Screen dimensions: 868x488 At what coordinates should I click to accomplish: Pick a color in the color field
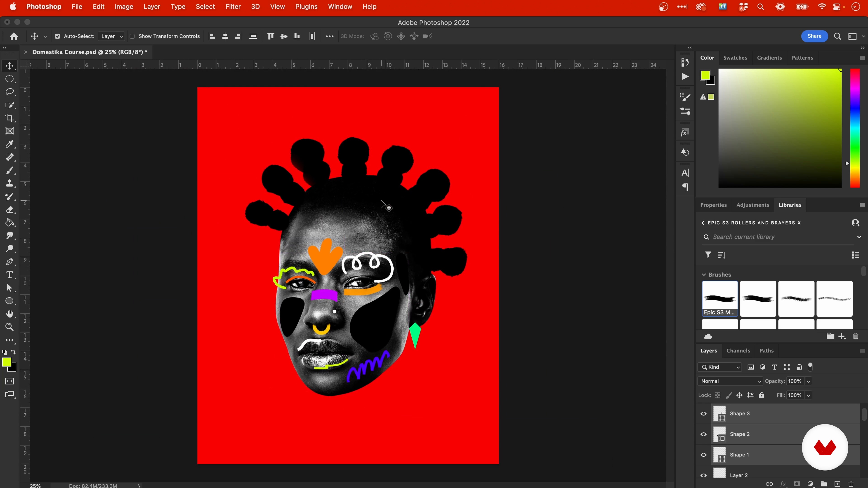[780, 128]
